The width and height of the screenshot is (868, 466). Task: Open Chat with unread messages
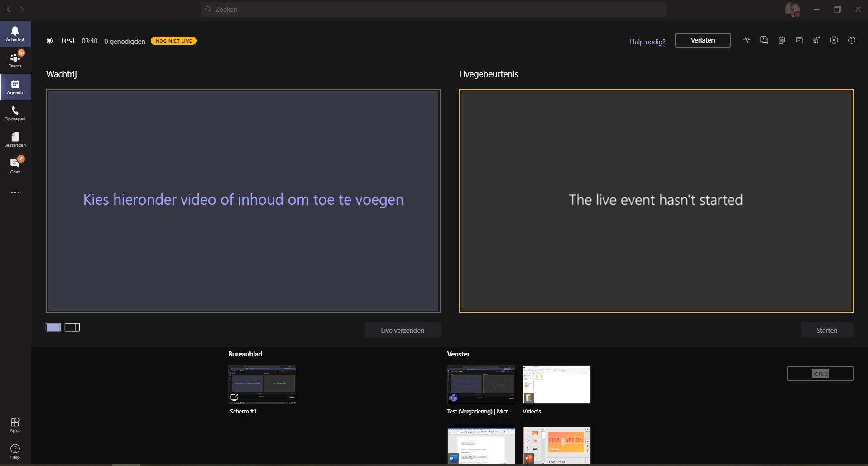pos(15,166)
